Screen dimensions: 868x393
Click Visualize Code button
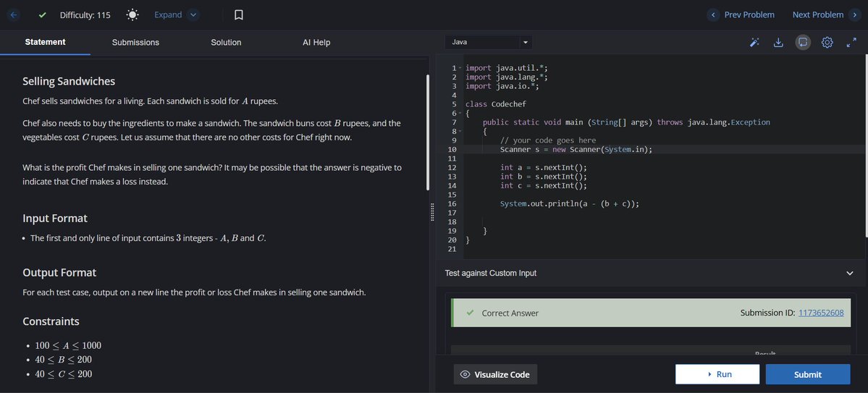point(495,374)
